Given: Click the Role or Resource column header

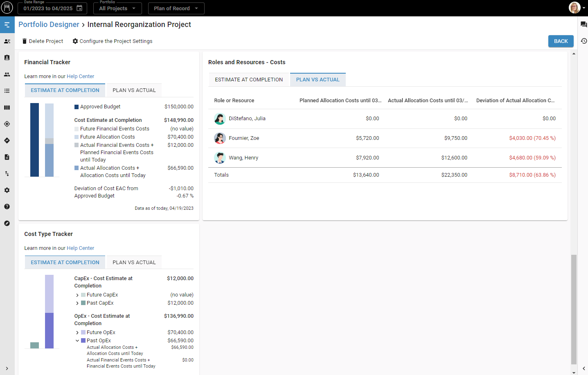Looking at the screenshot, I should [x=234, y=101].
